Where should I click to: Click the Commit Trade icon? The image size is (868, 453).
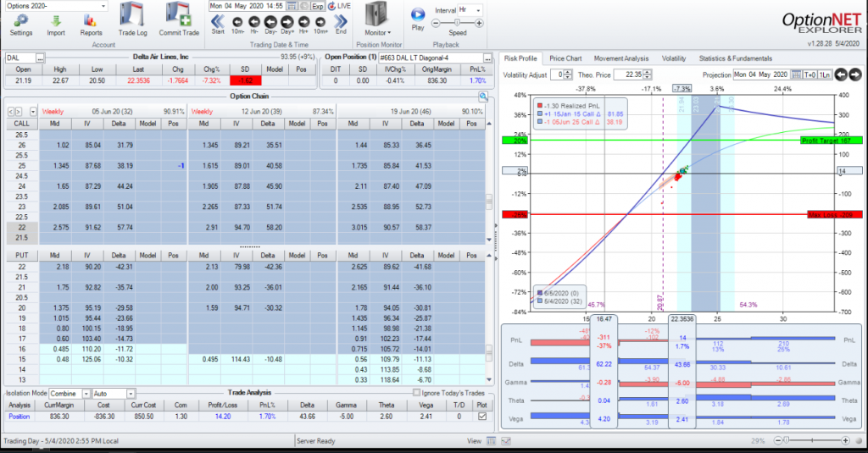[x=178, y=17]
